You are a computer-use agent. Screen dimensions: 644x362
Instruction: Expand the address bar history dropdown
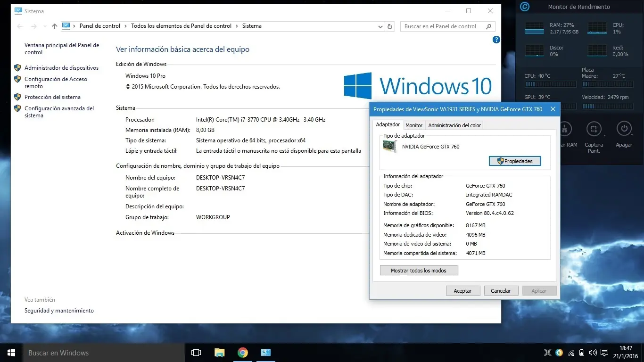point(380,27)
